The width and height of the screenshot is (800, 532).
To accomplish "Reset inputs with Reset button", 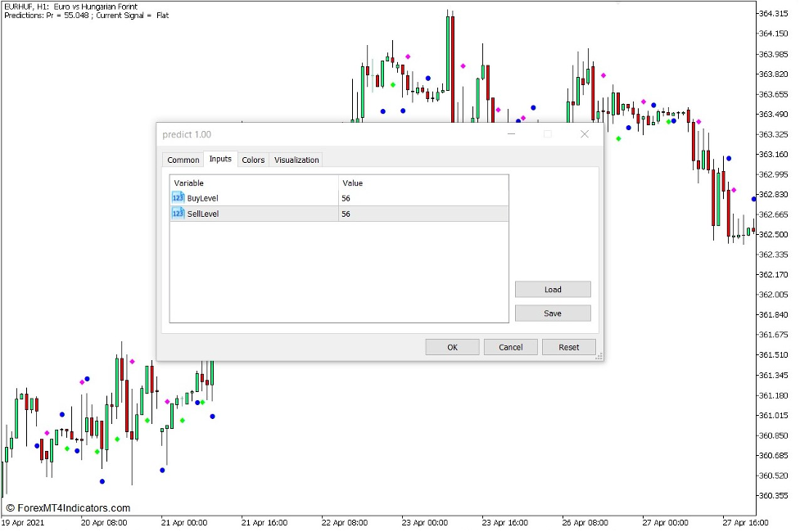I will point(569,347).
